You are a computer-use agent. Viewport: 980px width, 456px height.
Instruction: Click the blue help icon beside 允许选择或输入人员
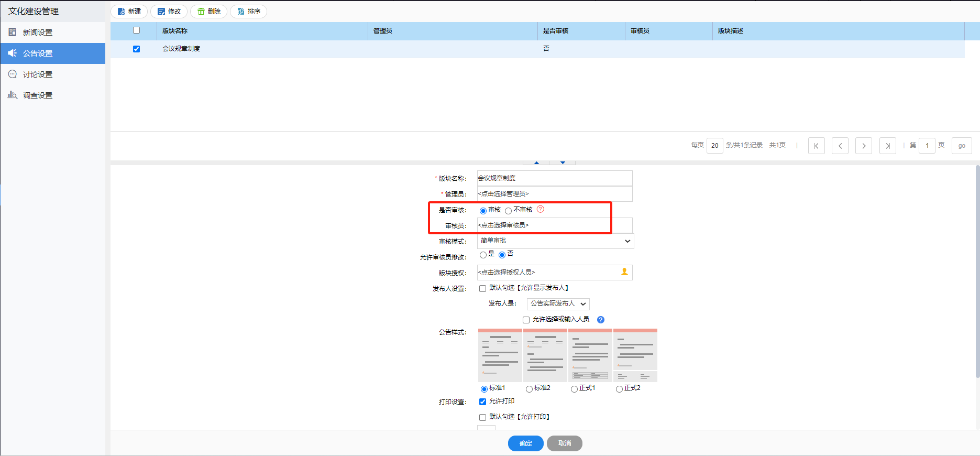[601, 320]
